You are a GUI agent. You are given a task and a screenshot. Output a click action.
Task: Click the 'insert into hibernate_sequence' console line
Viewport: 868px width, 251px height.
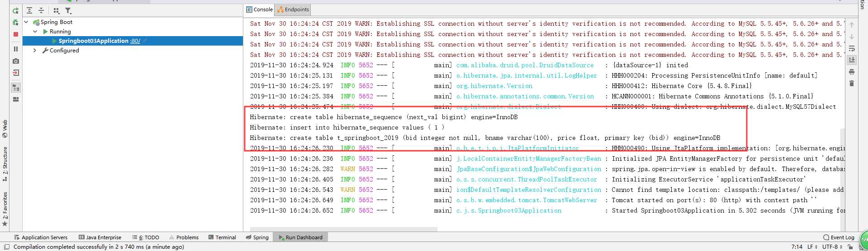(x=347, y=128)
